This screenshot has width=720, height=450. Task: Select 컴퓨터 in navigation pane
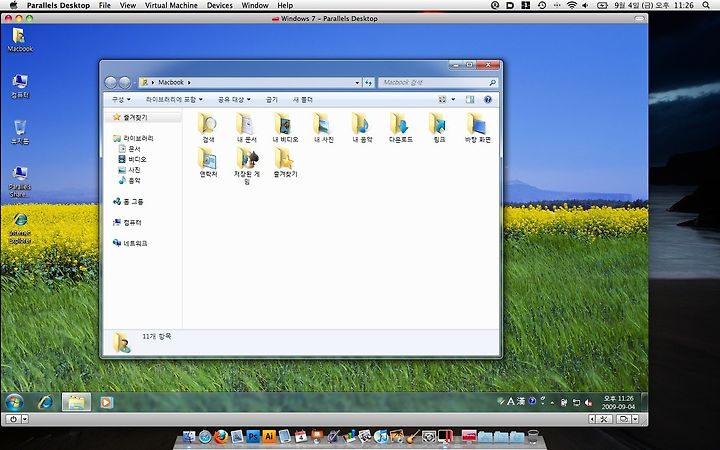(x=132, y=222)
